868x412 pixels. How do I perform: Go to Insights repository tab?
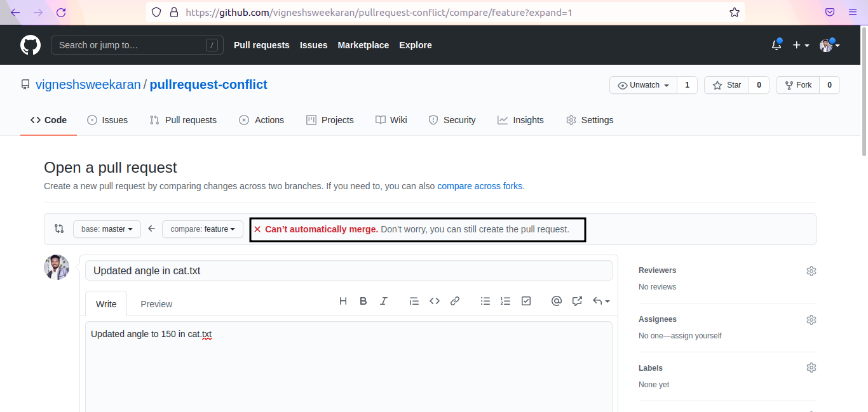520,120
